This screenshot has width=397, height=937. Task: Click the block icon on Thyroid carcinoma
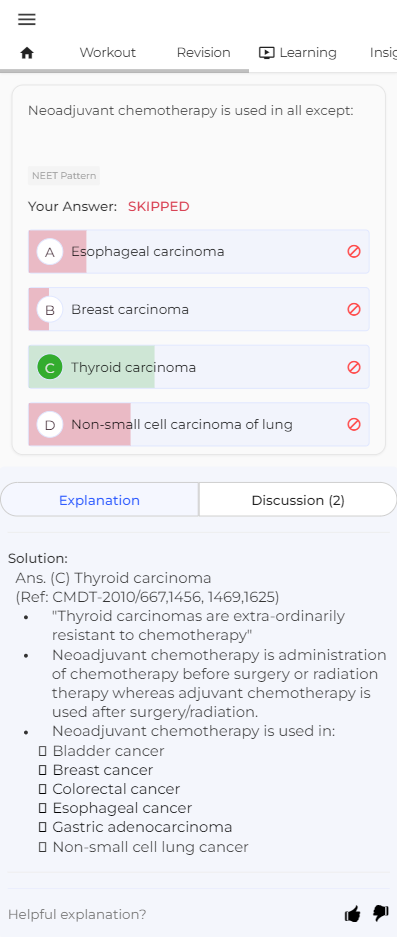click(354, 367)
